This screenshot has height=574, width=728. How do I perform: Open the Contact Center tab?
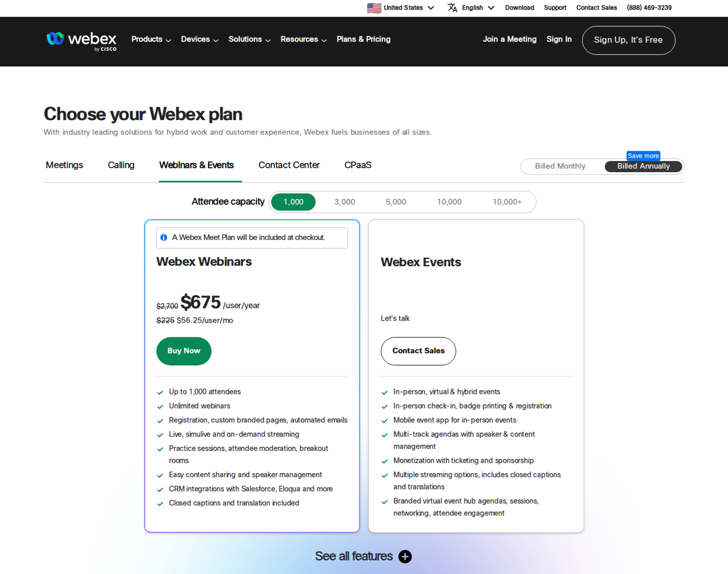(x=289, y=165)
